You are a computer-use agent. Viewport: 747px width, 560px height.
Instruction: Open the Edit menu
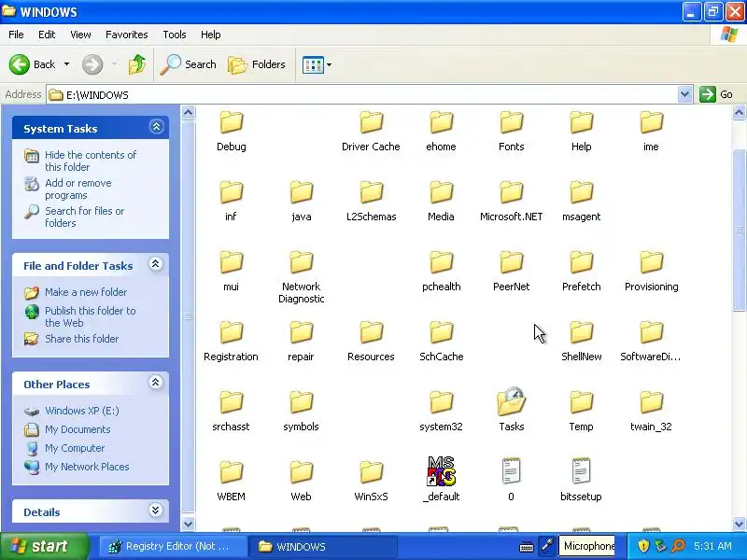47,35
